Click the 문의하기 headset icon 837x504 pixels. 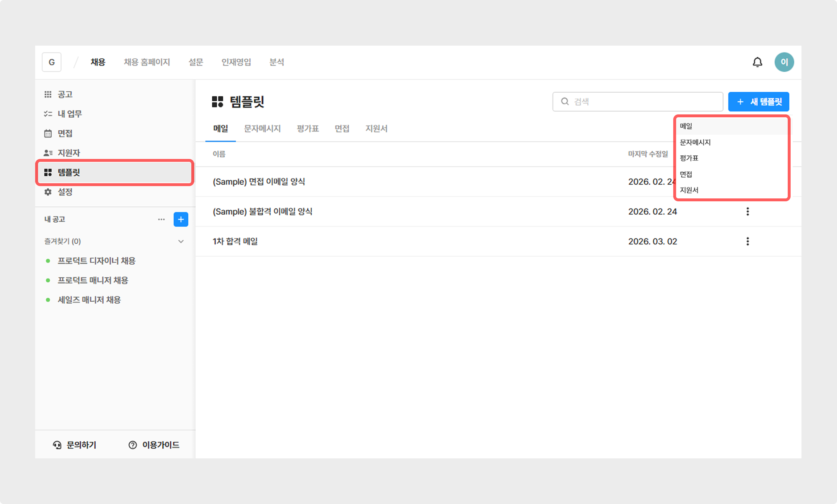57,445
